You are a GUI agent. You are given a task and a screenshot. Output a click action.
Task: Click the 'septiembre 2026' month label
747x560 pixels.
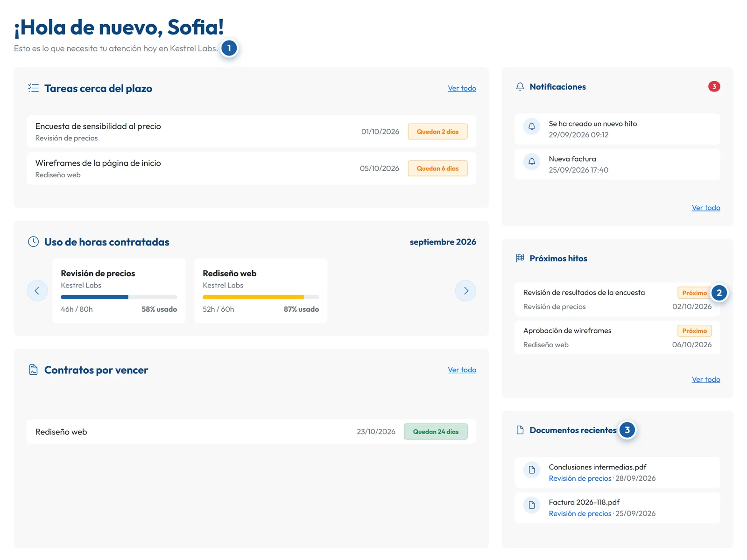(443, 242)
